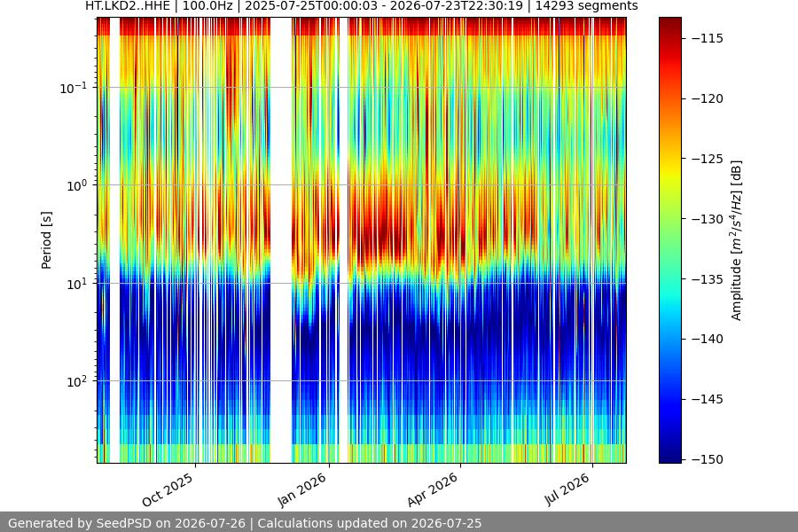The image size is (798, 532).
Task: Click the −120 colorbar tick label
Action: tap(708, 98)
